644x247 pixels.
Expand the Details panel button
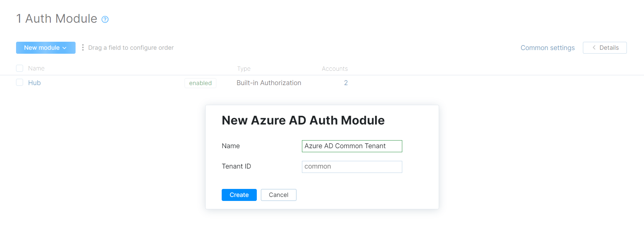(x=605, y=48)
